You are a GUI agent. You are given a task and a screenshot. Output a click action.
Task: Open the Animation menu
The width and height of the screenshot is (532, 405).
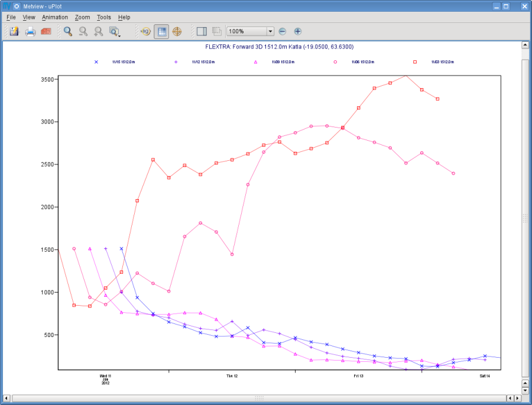(55, 17)
